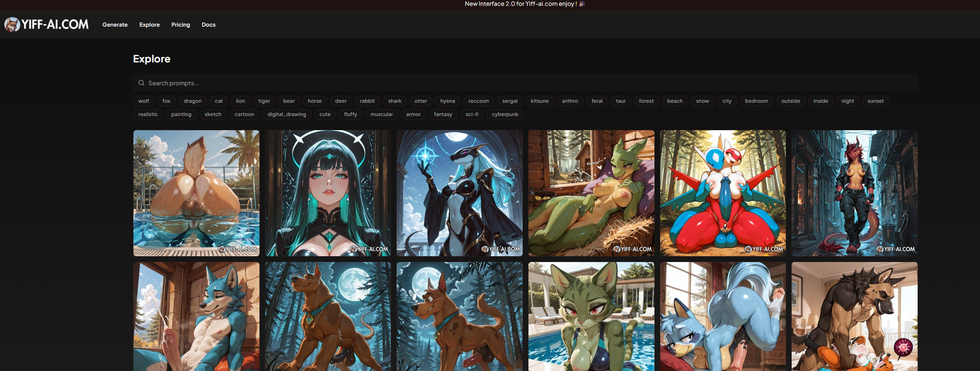
Task: Click the rabbit tag
Action: pos(367,101)
